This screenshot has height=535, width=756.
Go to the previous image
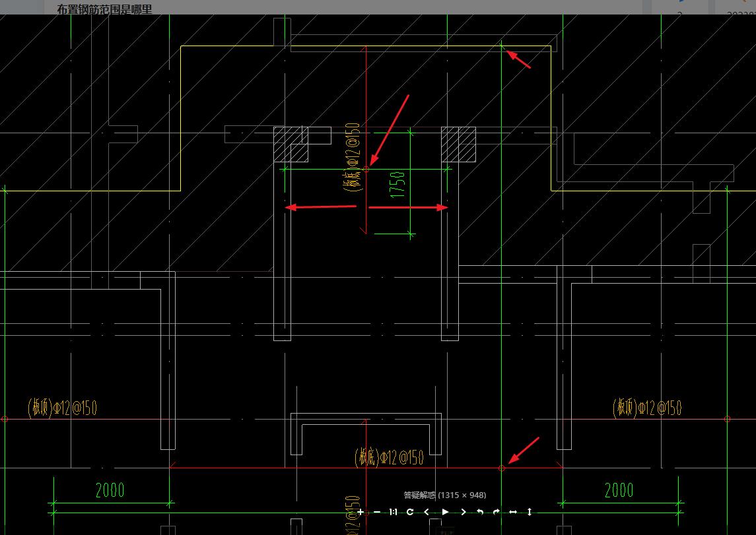427,512
